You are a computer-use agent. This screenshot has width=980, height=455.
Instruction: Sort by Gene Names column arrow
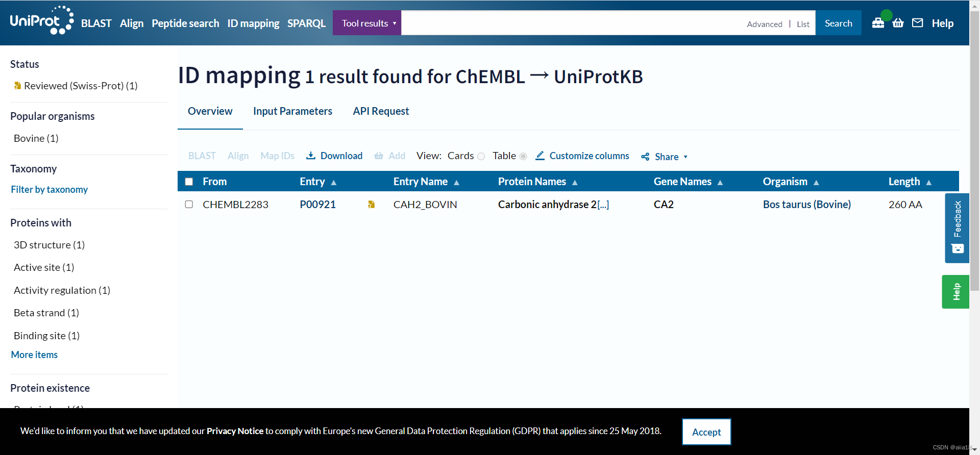click(720, 183)
